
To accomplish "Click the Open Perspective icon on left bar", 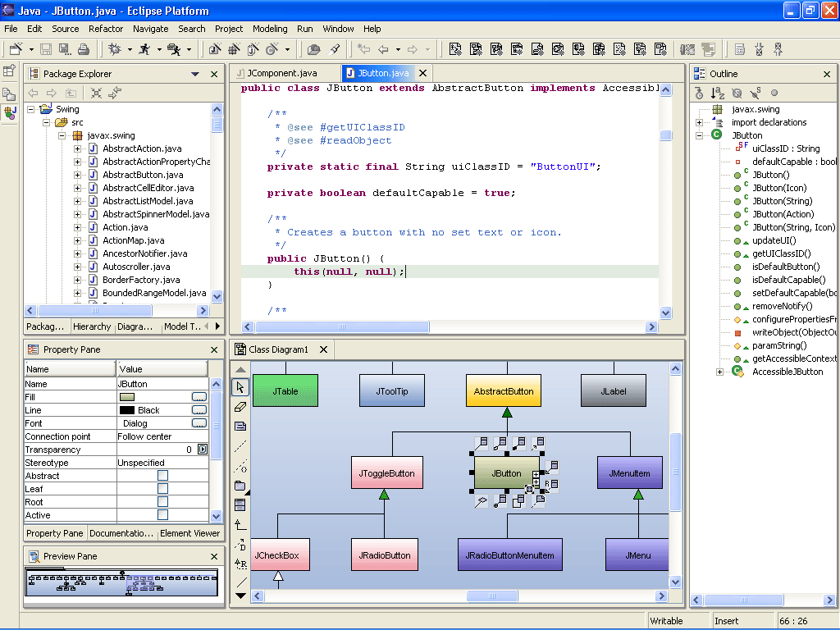I will pyautogui.click(x=9, y=71).
